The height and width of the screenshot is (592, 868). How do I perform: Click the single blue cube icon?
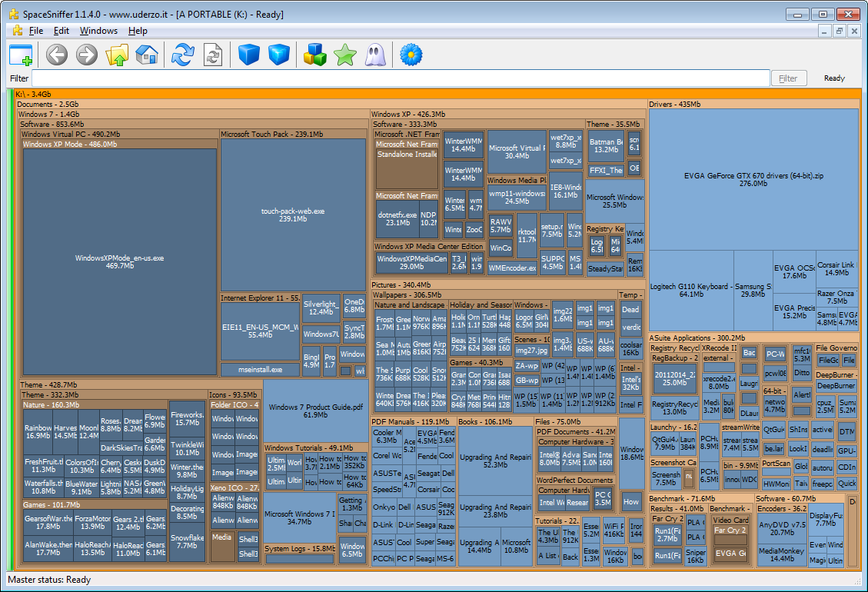point(248,55)
